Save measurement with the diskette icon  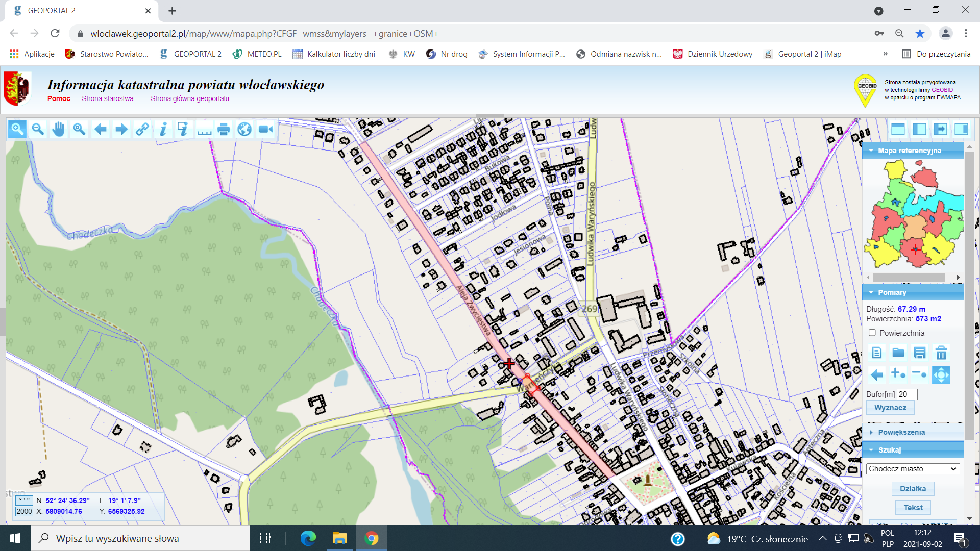[919, 353]
